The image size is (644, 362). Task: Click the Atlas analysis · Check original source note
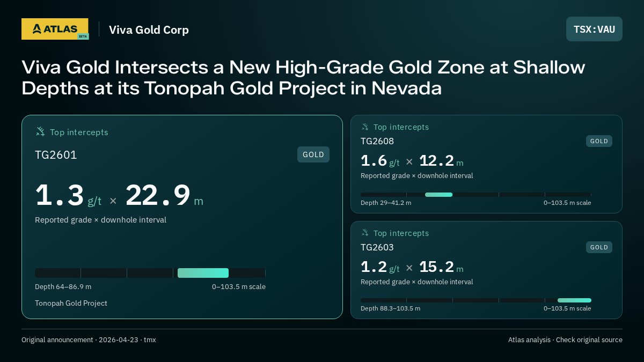(565, 339)
